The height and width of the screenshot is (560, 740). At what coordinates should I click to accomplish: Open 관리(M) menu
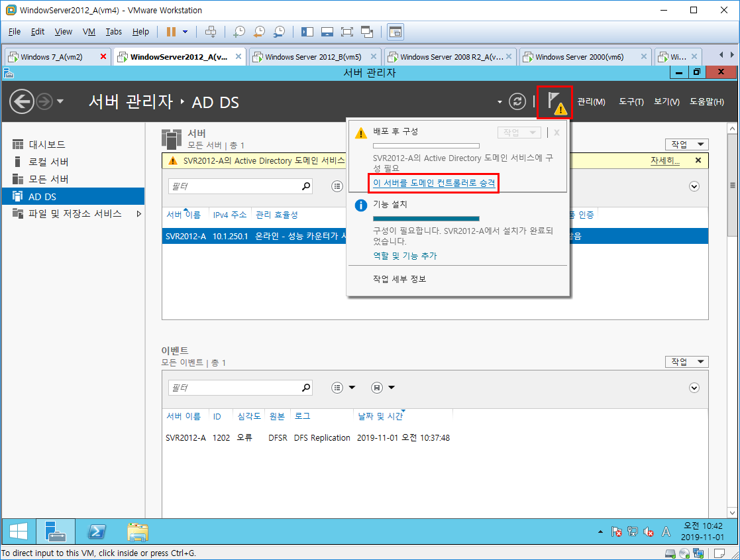click(592, 101)
